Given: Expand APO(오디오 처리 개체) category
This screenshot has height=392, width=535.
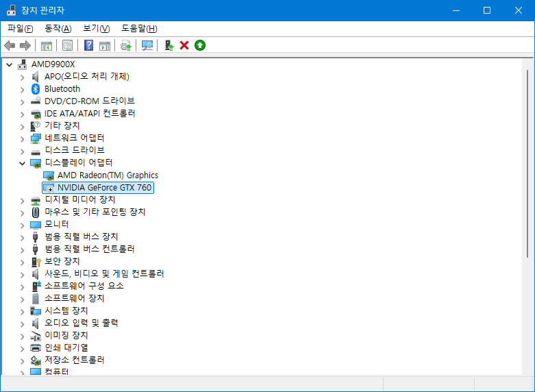Looking at the screenshot, I should [22, 77].
